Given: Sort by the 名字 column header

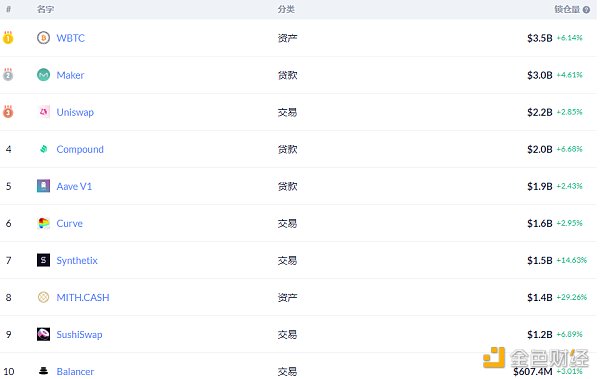Looking at the screenshot, I should click(45, 9).
